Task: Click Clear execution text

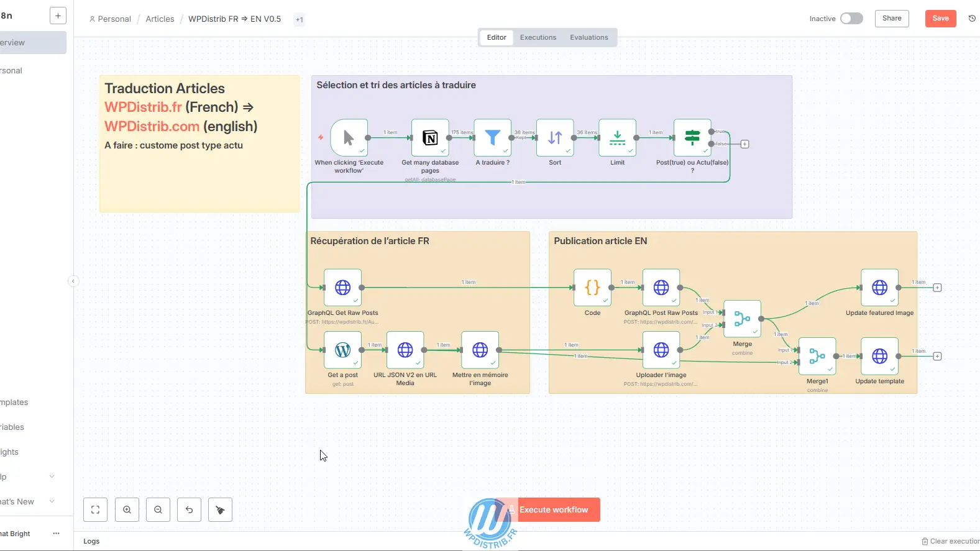Action: 955,541
